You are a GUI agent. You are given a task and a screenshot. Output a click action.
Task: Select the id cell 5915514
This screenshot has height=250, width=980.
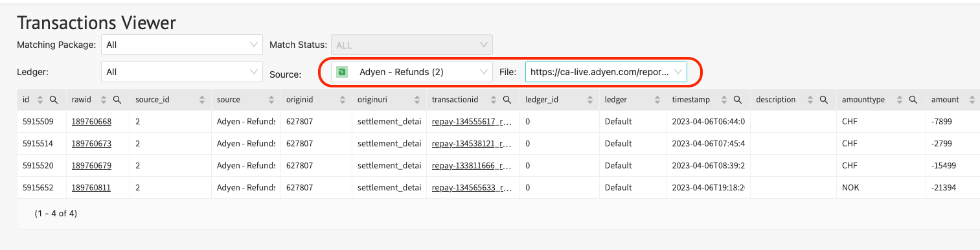point(41,143)
